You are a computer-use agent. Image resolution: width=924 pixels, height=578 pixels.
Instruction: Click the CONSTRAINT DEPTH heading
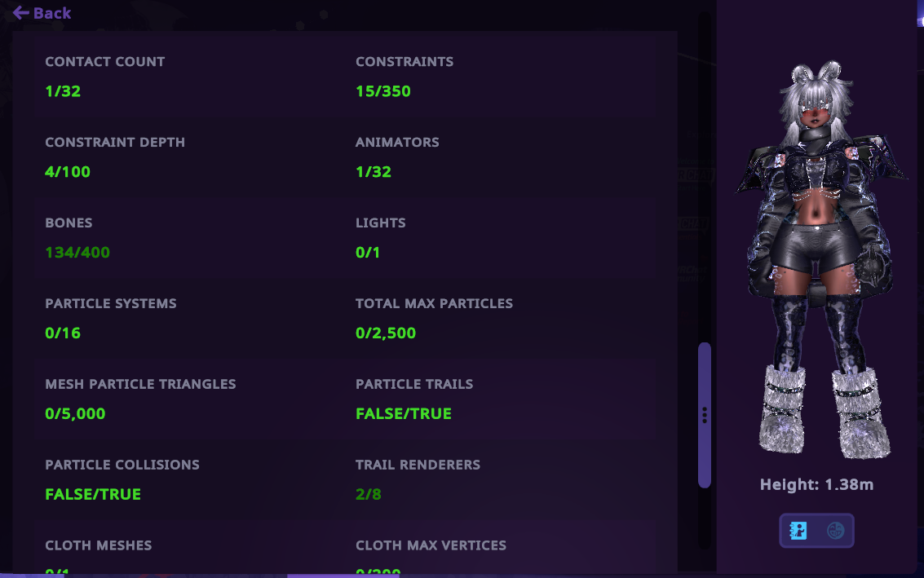click(115, 143)
